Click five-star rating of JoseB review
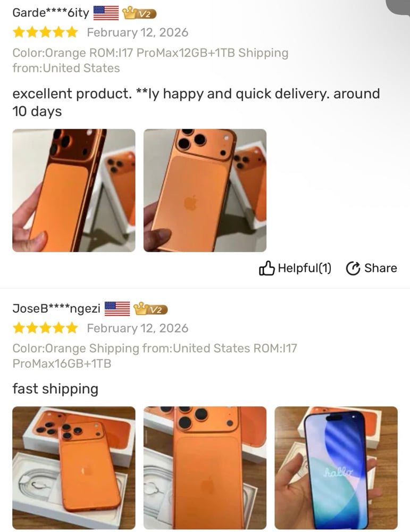Image resolution: width=410 pixels, height=532 pixels. pos(45,328)
